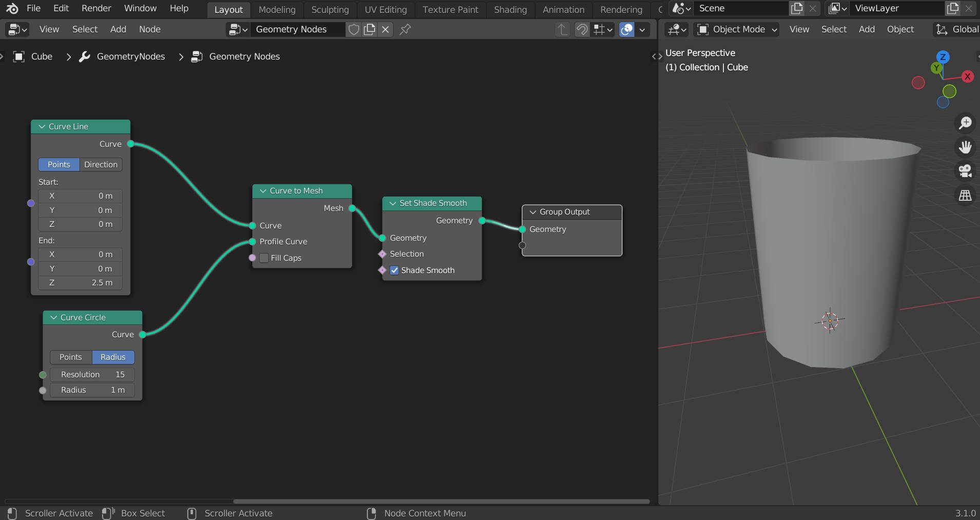Uncheck Shade Smooth in Set Shade Smooth node
980x520 pixels.
click(394, 271)
